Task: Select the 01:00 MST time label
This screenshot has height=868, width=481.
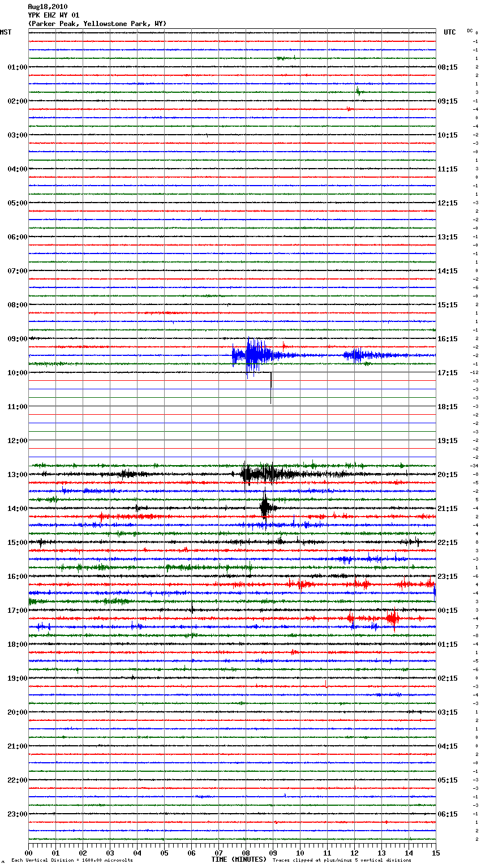Action: point(18,67)
